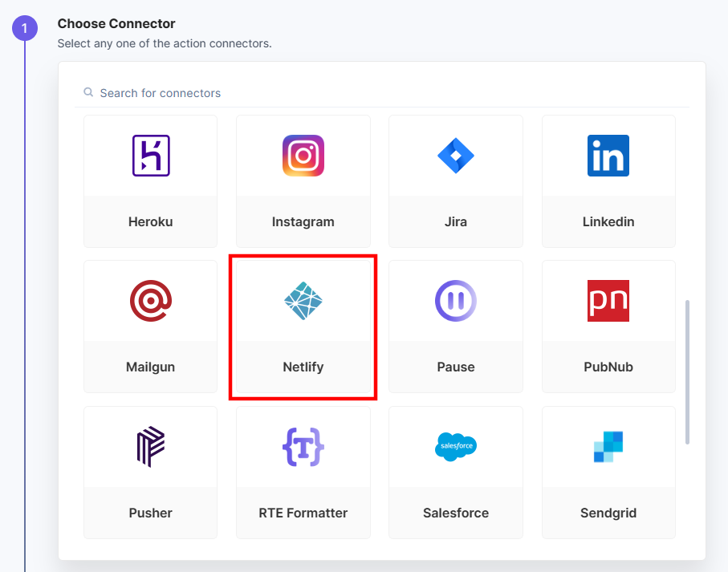Click the step 1 circle indicator
728x572 pixels.
click(x=25, y=28)
